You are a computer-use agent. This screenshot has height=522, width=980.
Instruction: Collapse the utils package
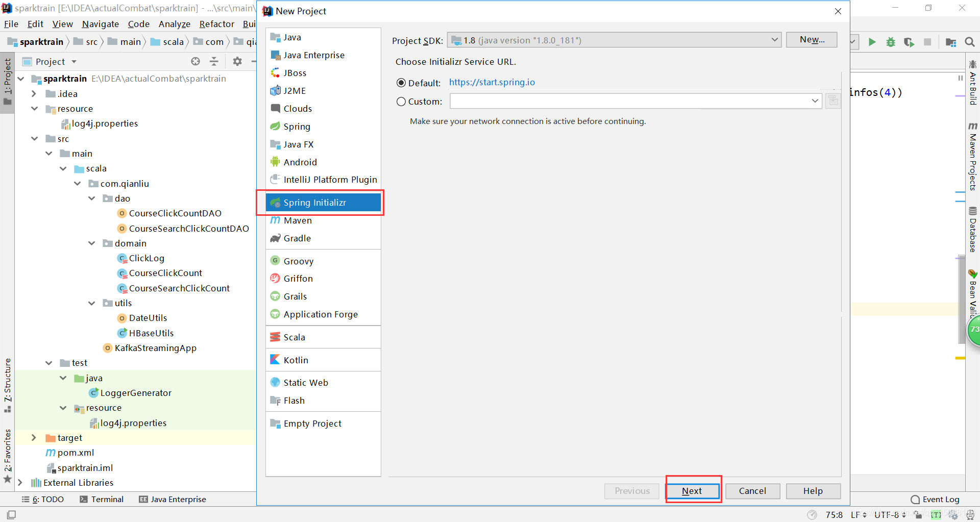click(x=92, y=303)
